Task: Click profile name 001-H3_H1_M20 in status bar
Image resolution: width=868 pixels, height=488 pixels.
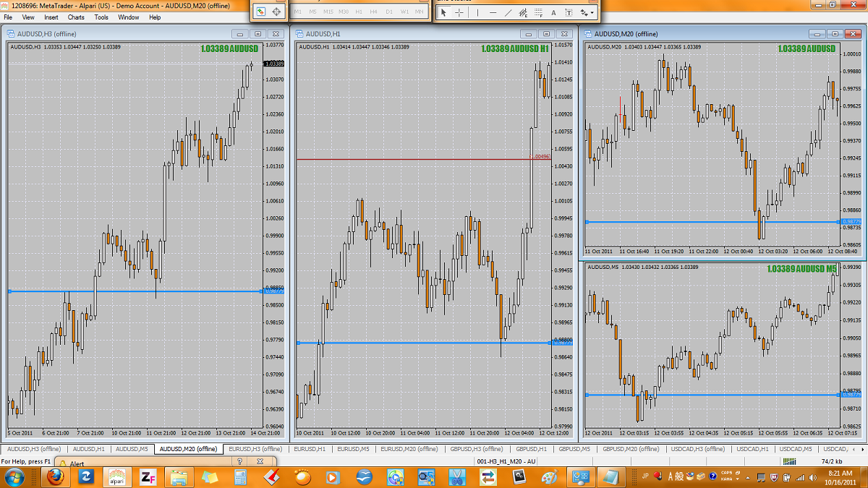Action: [506, 461]
